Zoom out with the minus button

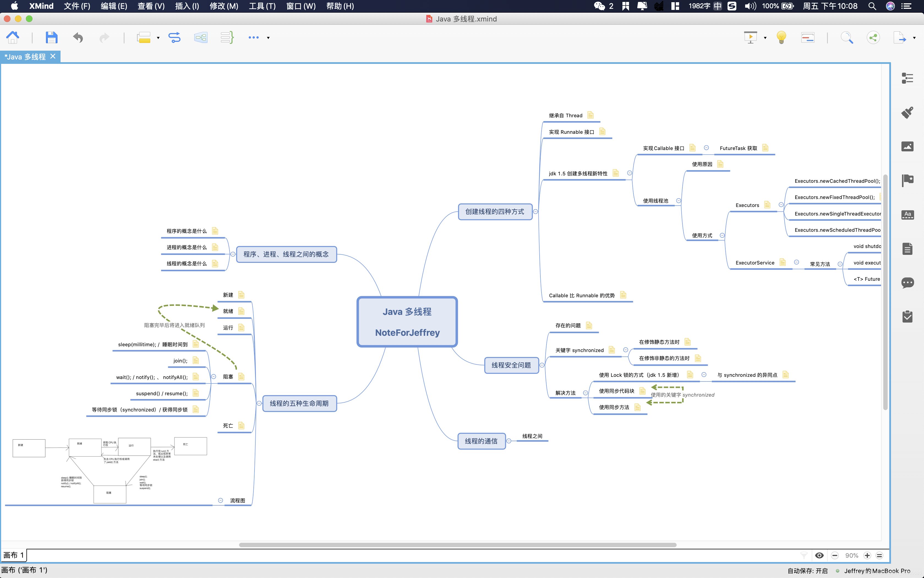[x=835, y=555]
